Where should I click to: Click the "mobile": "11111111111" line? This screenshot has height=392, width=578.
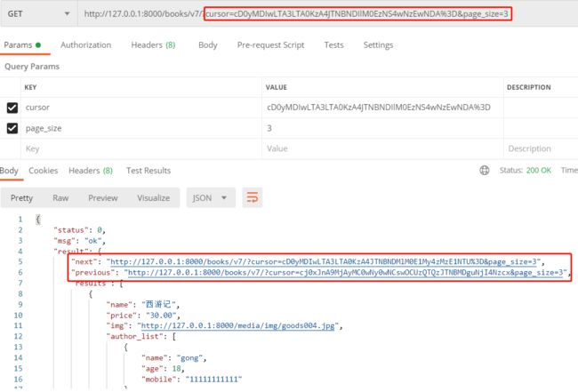tap(192, 379)
